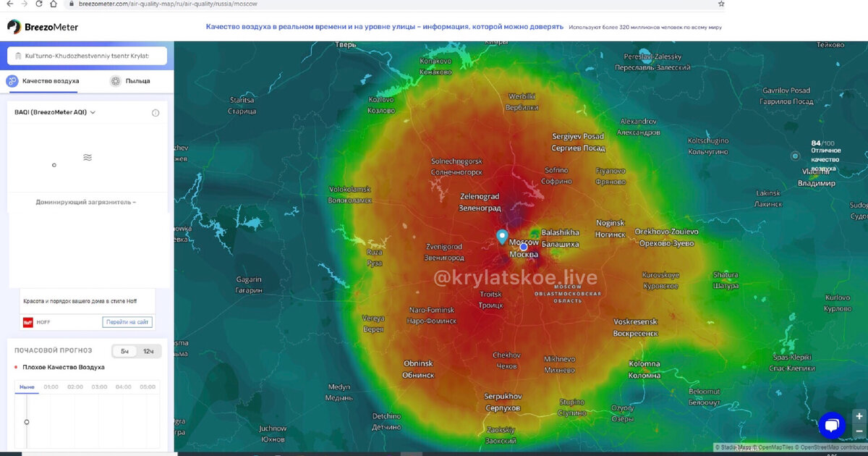Click the location search field
Screen dimensions: 868x456
pos(87,56)
